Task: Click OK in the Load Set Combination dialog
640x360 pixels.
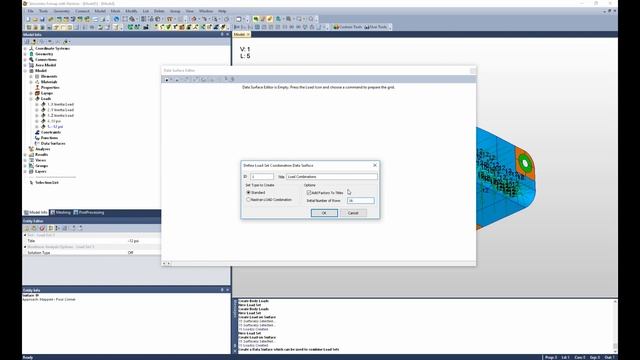Action: coord(324,213)
